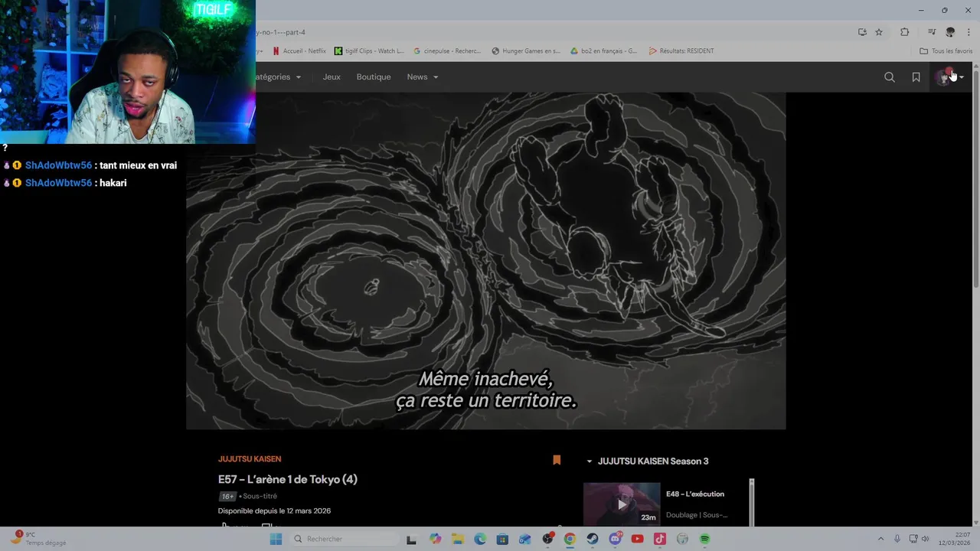Open YouTube app from the taskbar
The width and height of the screenshot is (980, 551).
click(x=637, y=539)
